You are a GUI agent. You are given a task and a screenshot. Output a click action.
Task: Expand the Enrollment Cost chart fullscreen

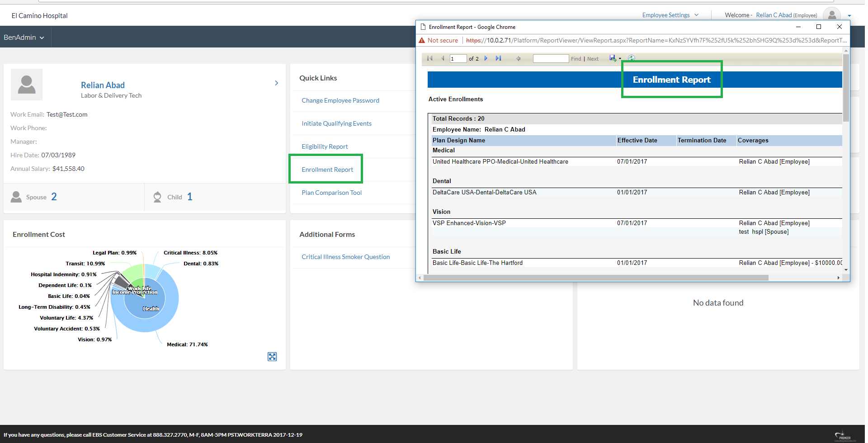pos(272,357)
